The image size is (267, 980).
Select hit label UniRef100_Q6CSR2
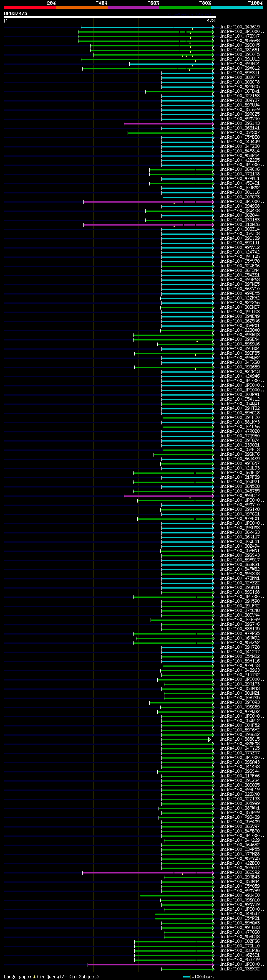click(239, 872)
